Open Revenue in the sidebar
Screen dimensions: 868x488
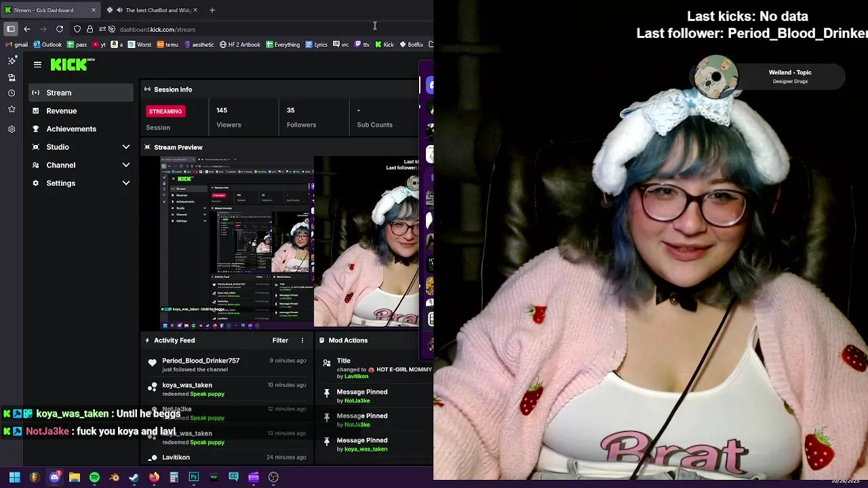click(x=81, y=110)
